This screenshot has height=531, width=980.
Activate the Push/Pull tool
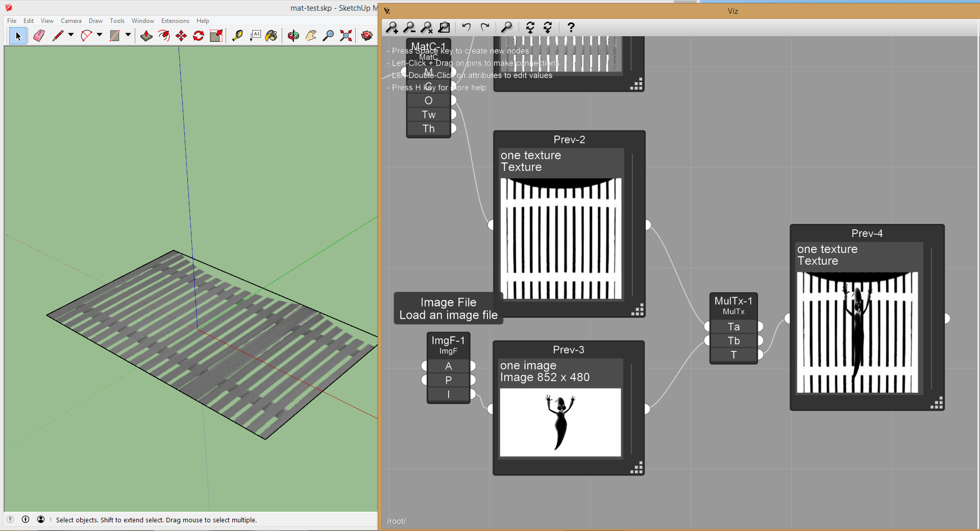146,36
